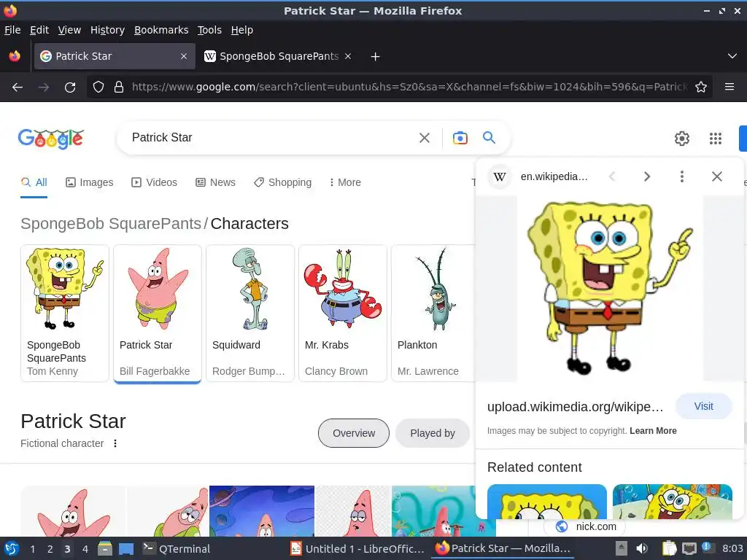Screen dimensions: 747x560
Task: Open the preview panel three-dot menu
Action: pos(682,176)
